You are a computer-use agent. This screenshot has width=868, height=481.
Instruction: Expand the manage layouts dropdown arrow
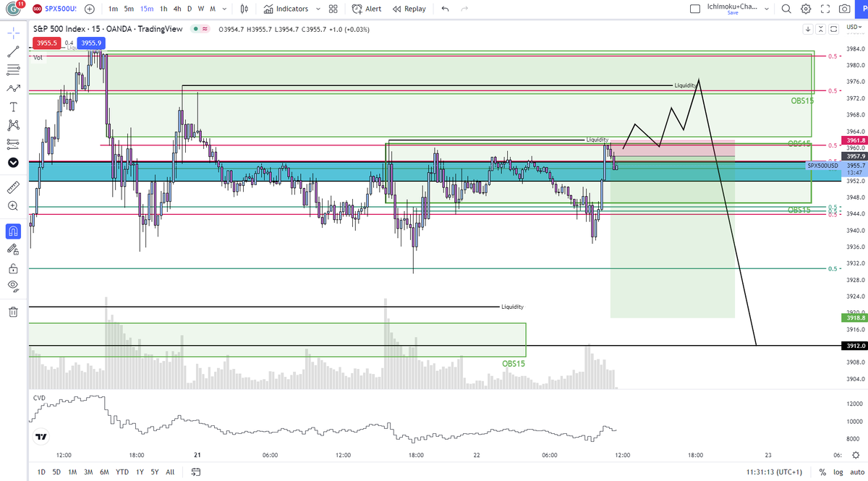[x=767, y=9]
